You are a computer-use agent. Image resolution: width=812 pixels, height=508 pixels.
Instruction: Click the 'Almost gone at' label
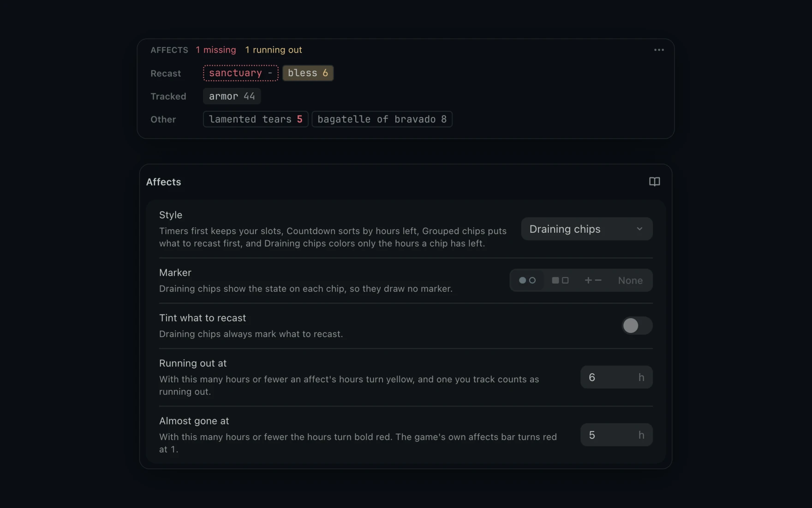(x=194, y=421)
